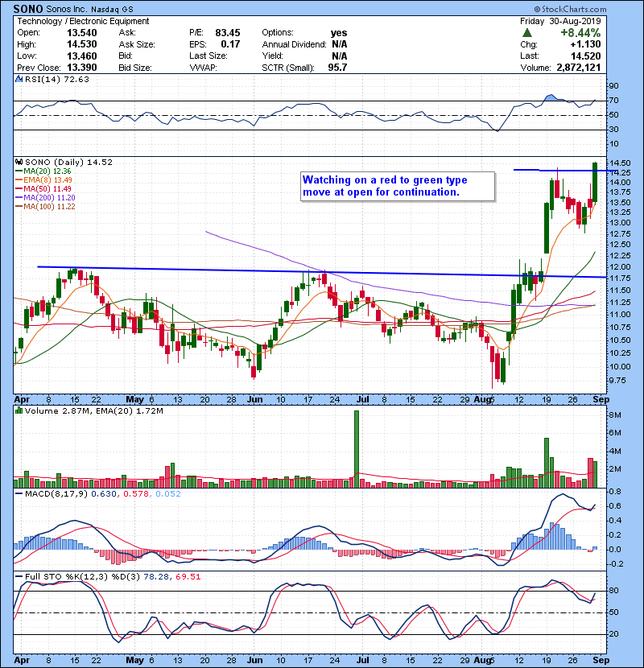Click the SONO ticker symbol title
This screenshot has height=668, width=644.
pos(28,9)
